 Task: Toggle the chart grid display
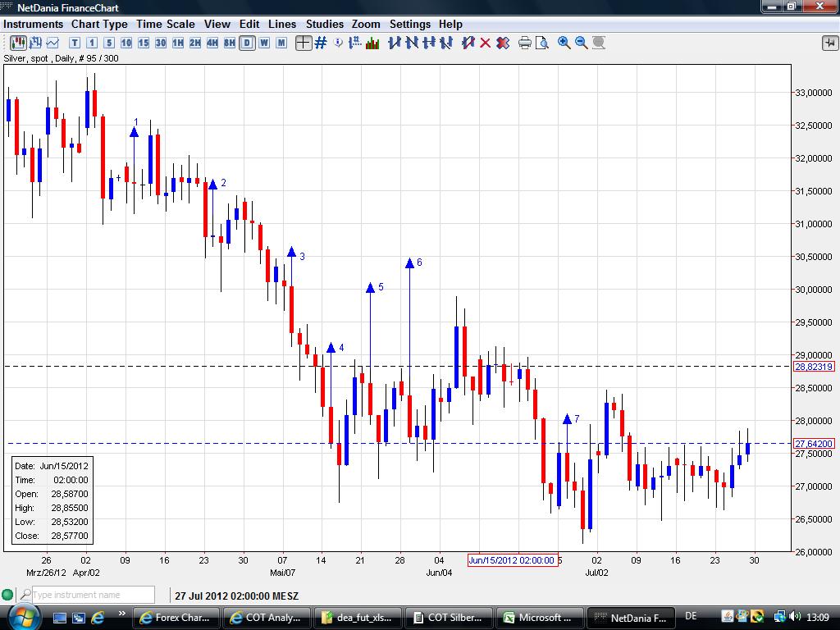321,43
